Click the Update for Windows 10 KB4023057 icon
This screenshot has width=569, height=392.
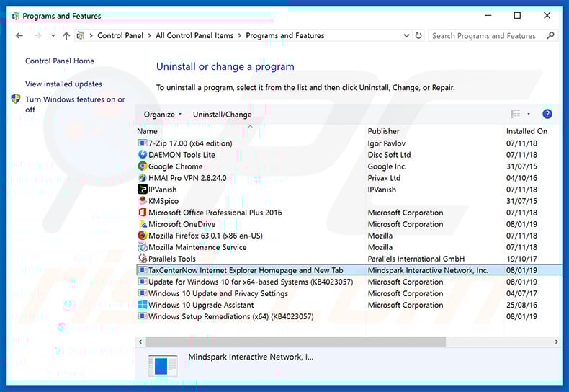(143, 282)
